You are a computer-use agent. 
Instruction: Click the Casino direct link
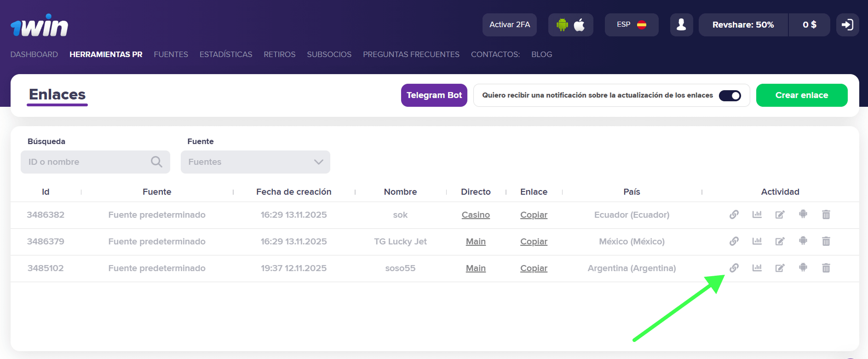point(476,215)
